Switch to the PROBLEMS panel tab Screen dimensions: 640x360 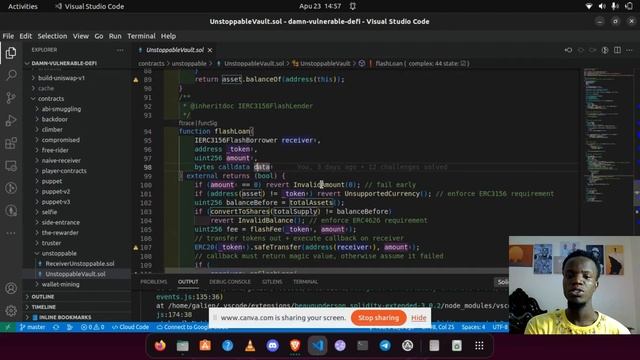tap(153, 282)
